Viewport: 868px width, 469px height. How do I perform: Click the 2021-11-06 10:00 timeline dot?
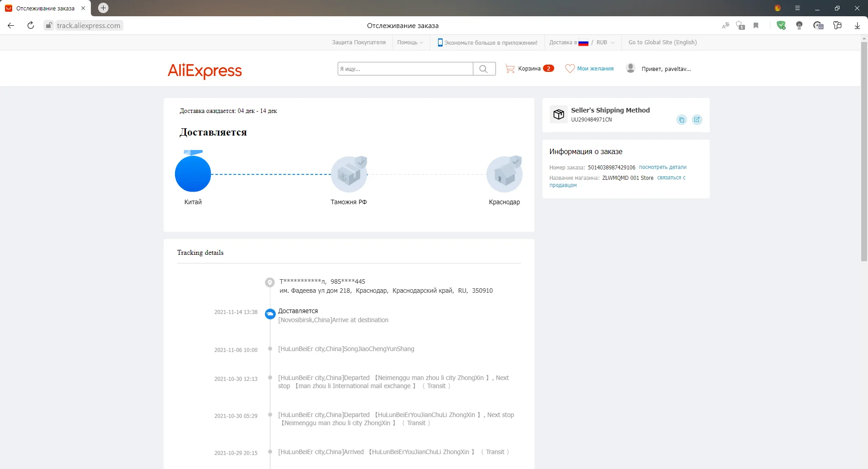click(270, 349)
